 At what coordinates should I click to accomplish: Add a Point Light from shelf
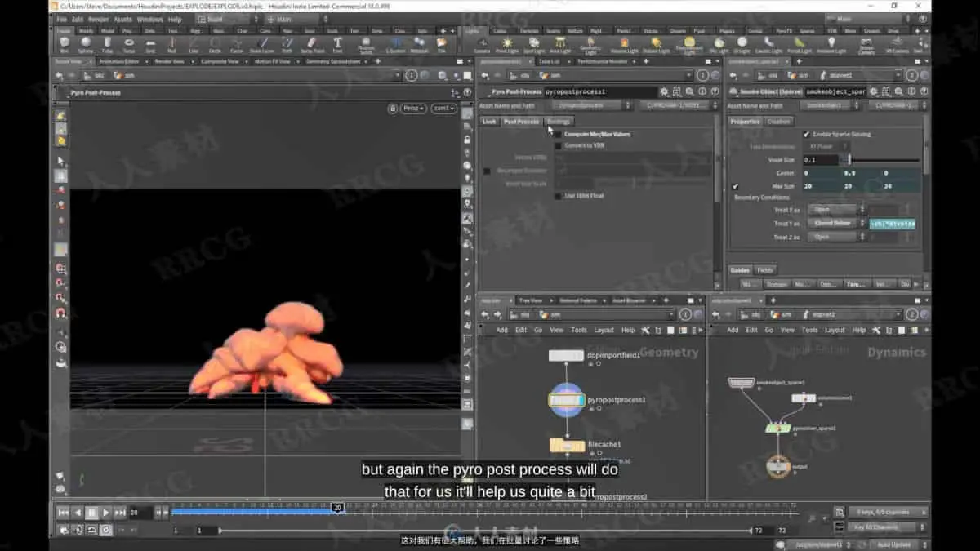pos(508,43)
